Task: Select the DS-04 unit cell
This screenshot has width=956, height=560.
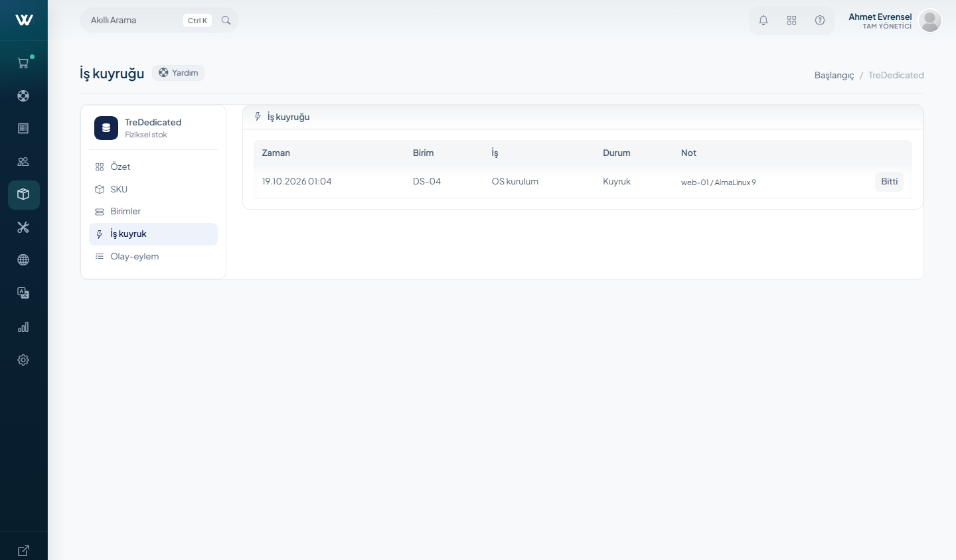Action: point(427,181)
